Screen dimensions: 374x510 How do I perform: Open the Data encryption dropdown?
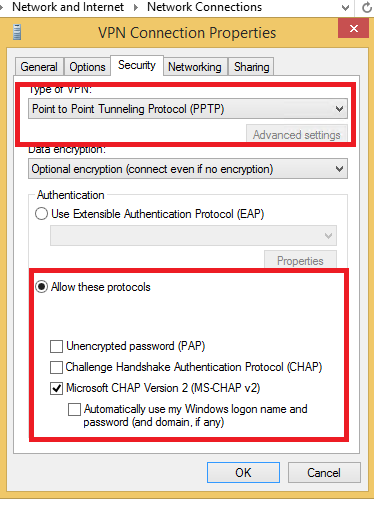(x=188, y=169)
